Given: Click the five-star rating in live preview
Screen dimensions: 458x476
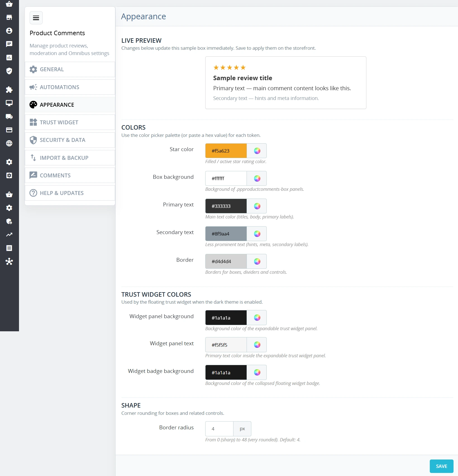Looking at the screenshot, I should point(229,68).
